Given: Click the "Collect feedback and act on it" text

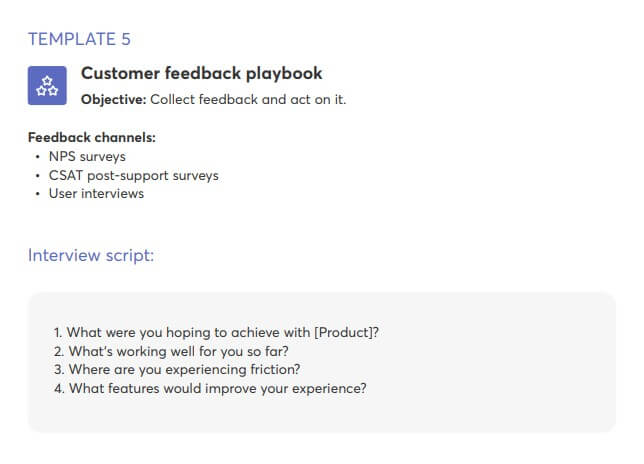Looking at the screenshot, I should tap(248, 99).
